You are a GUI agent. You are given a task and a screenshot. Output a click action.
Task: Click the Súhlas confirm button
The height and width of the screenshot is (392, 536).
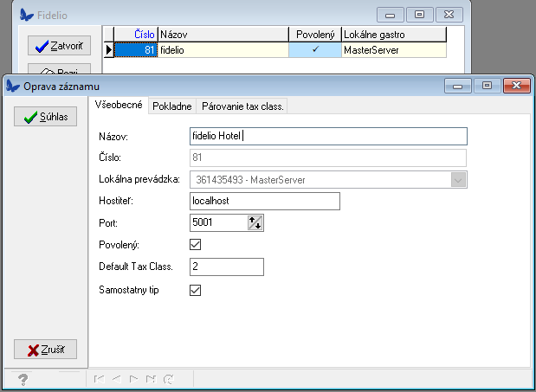[x=46, y=117]
